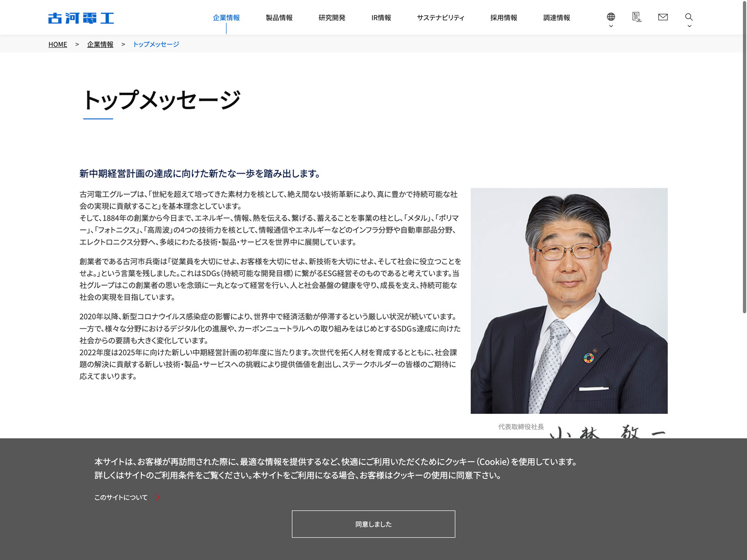Screen dimensions: 747x560
Task: Go to IR情報 in the top navigation
Action: click(x=381, y=18)
